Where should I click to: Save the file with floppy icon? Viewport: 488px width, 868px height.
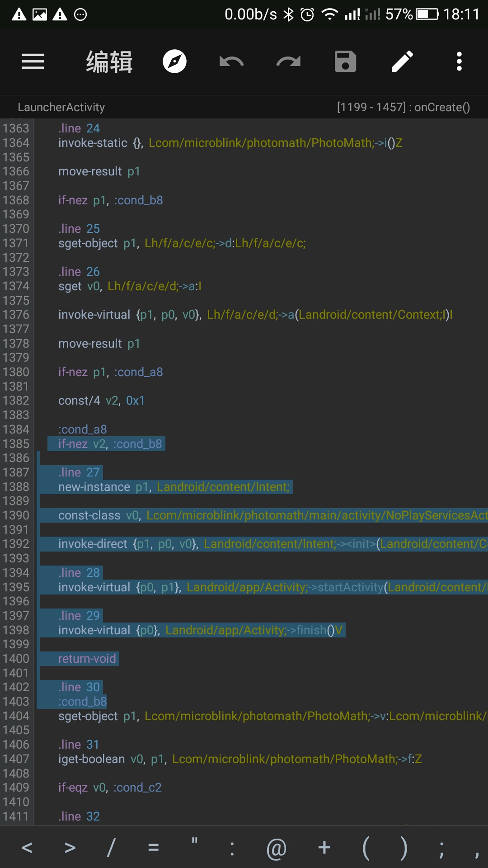click(345, 61)
